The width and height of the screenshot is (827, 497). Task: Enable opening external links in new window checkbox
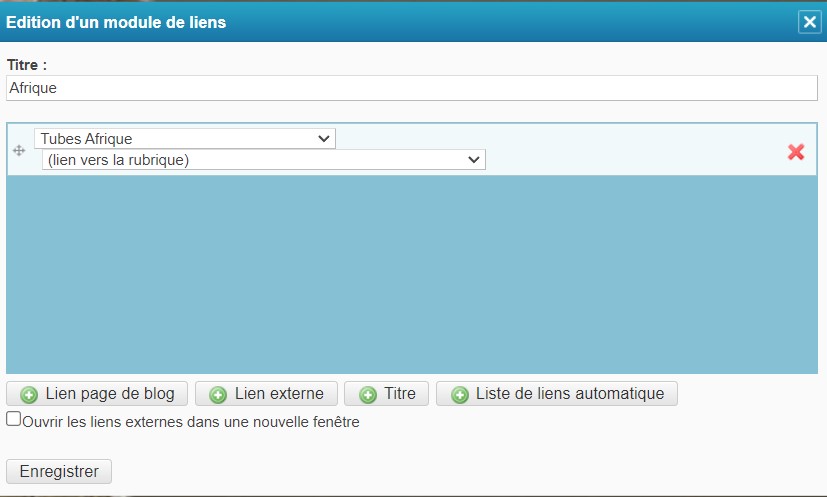tap(14, 420)
